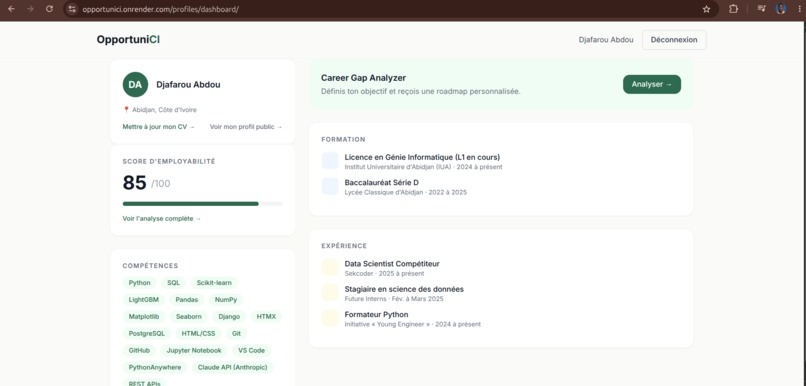Click Institut Universitaire d'Abidjan subtitle
The width and height of the screenshot is (806, 386).
click(x=424, y=167)
